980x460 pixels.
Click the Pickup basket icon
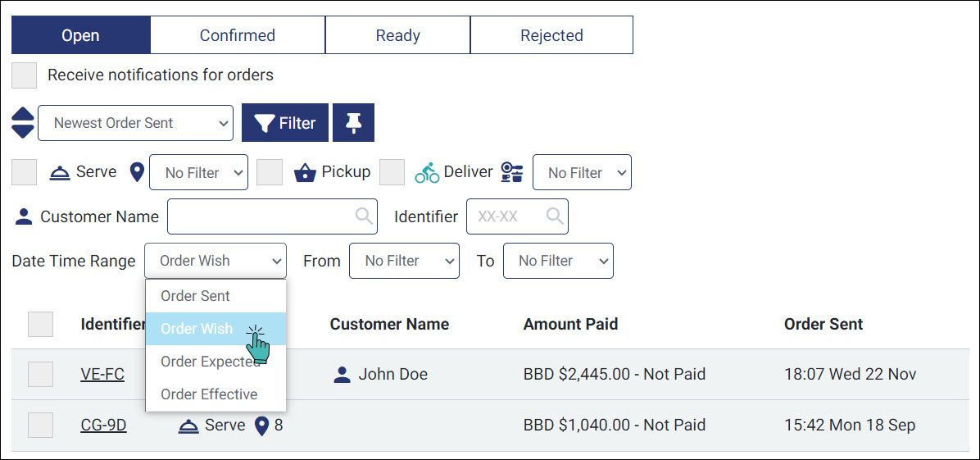click(304, 172)
